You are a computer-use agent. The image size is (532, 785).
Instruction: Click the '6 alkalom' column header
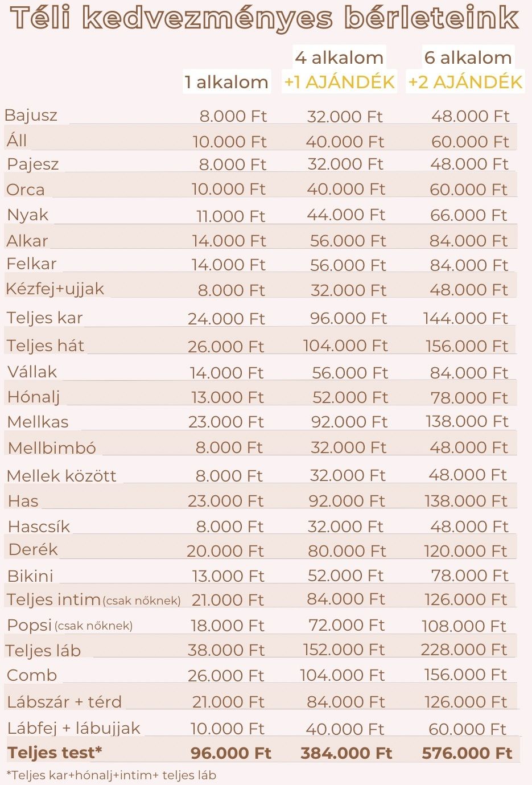[x=468, y=57]
